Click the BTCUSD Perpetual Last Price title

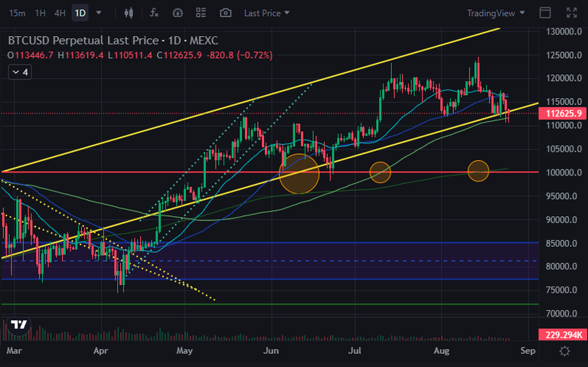coord(83,40)
